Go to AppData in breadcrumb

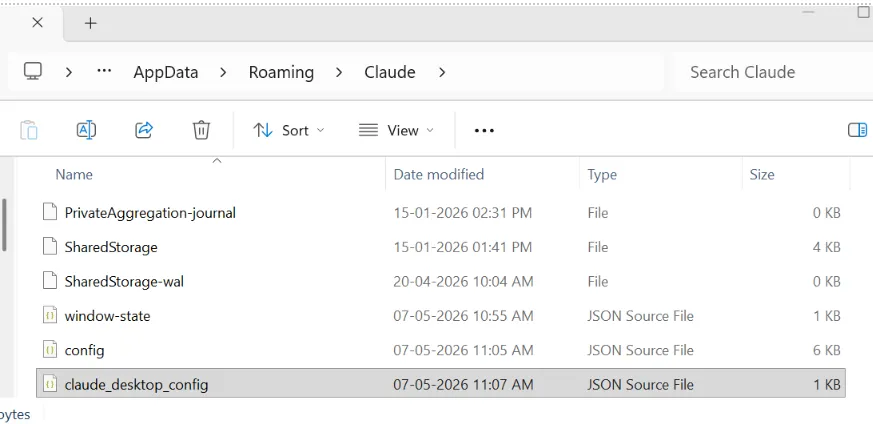[165, 72]
